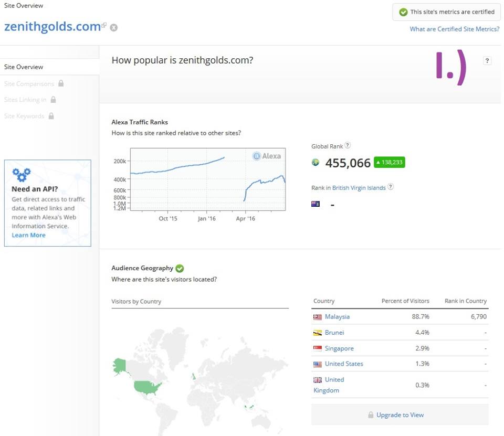Click Brunei 4.4% visitor percentage
The image size is (504, 436).
click(422, 333)
